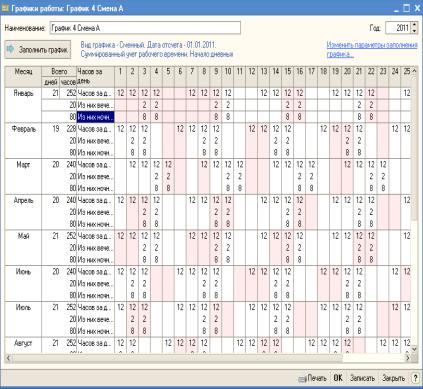The height and width of the screenshot is (389, 423).
Task: Click the horizontal scrollbar left arrow
Action: (x=9, y=358)
